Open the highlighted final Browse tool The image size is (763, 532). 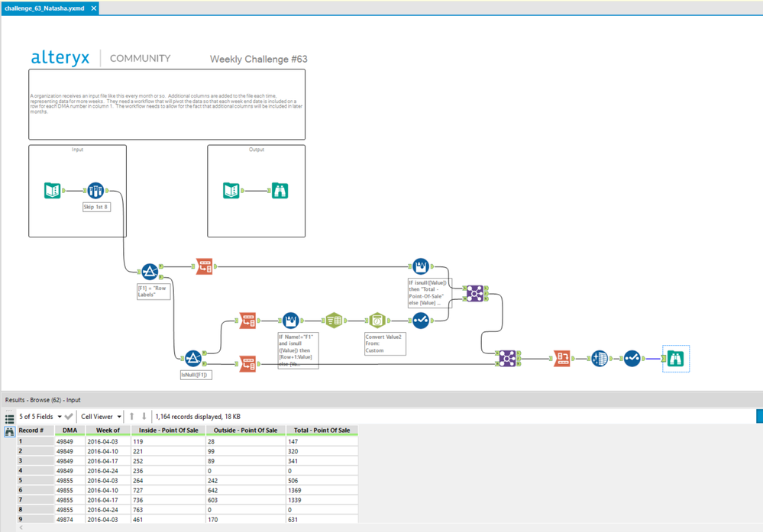(676, 359)
